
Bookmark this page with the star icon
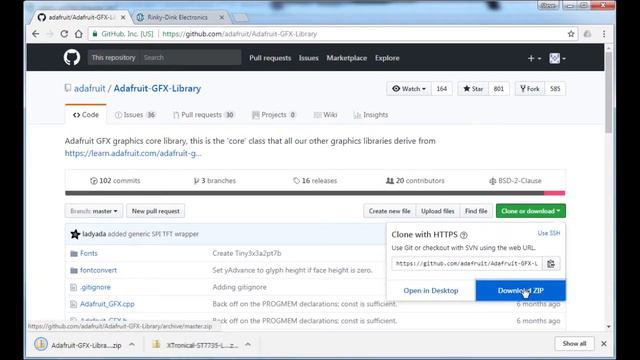click(x=571, y=34)
